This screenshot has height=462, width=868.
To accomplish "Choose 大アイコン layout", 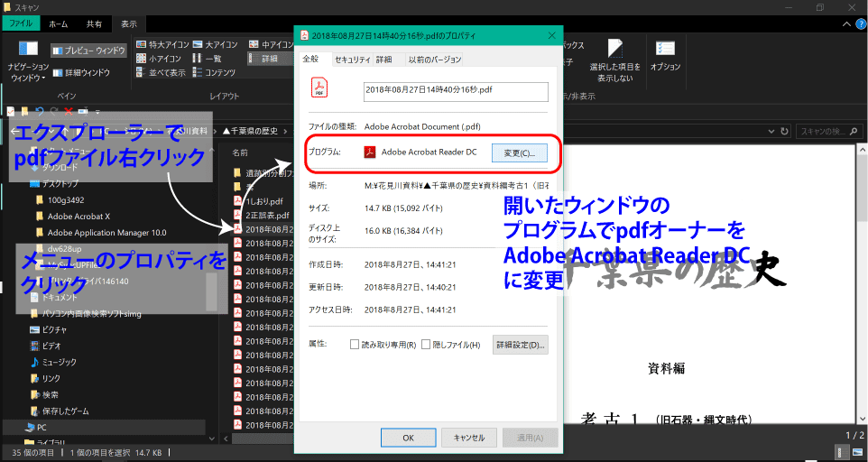I will tap(216, 44).
